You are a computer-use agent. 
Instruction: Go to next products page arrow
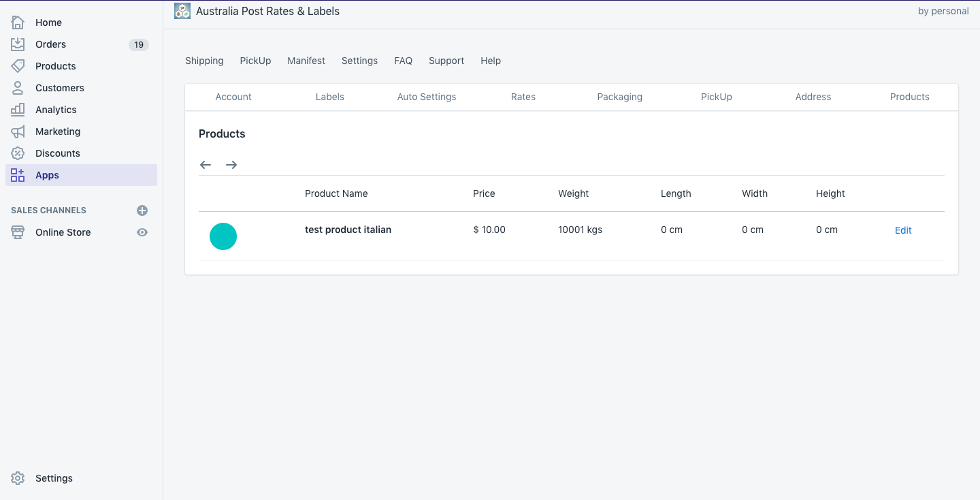pyautogui.click(x=231, y=165)
